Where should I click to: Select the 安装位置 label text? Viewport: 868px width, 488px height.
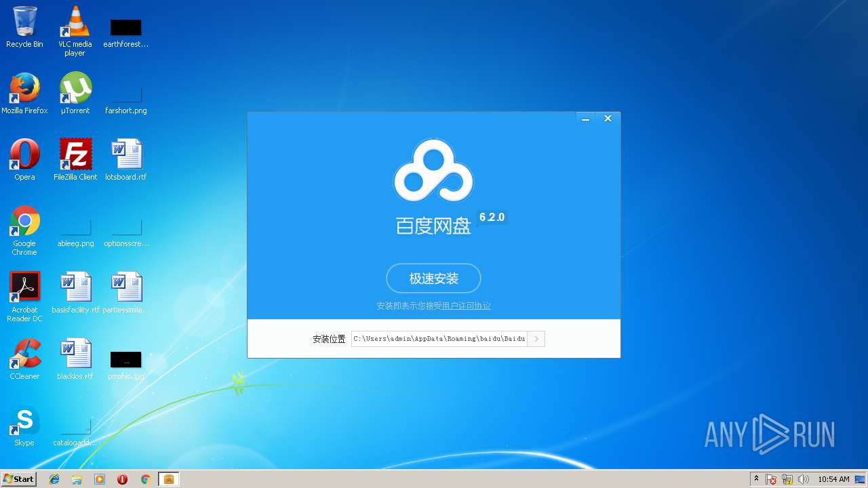point(329,339)
